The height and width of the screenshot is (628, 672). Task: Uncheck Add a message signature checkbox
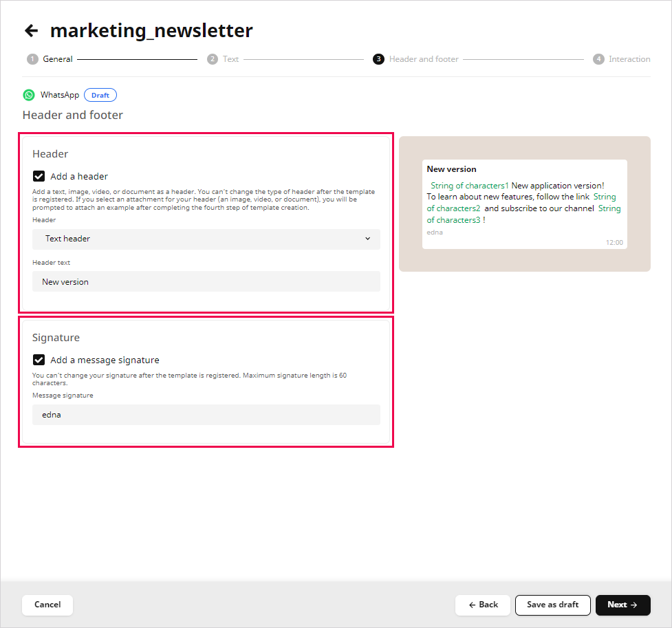39,360
